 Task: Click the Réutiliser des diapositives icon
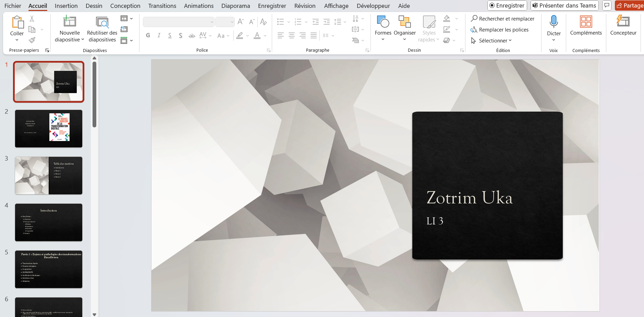pyautogui.click(x=102, y=23)
